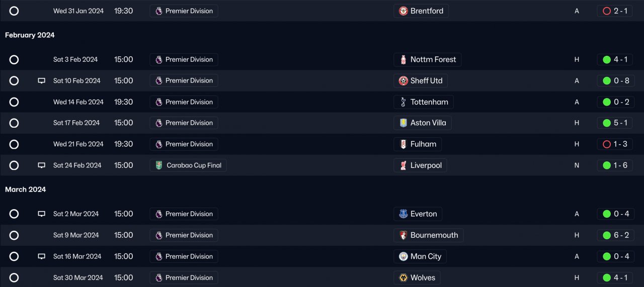
Task: Click the March 2024 section heading
Action: pyautogui.click(x=26, y=189)
